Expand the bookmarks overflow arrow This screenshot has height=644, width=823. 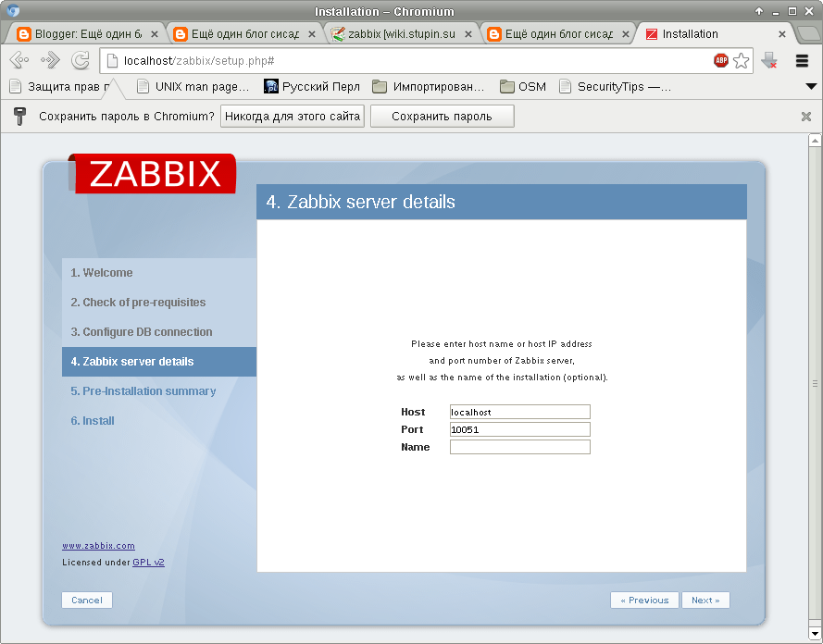point(811,87)
